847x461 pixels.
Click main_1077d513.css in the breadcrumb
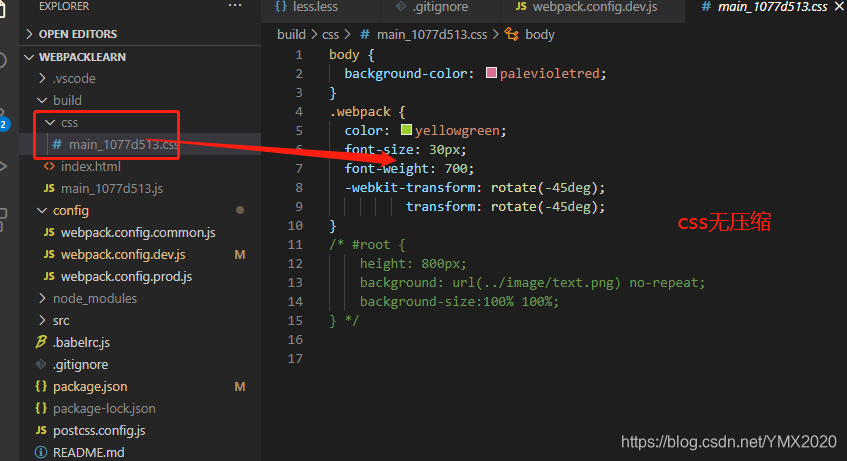432,35
